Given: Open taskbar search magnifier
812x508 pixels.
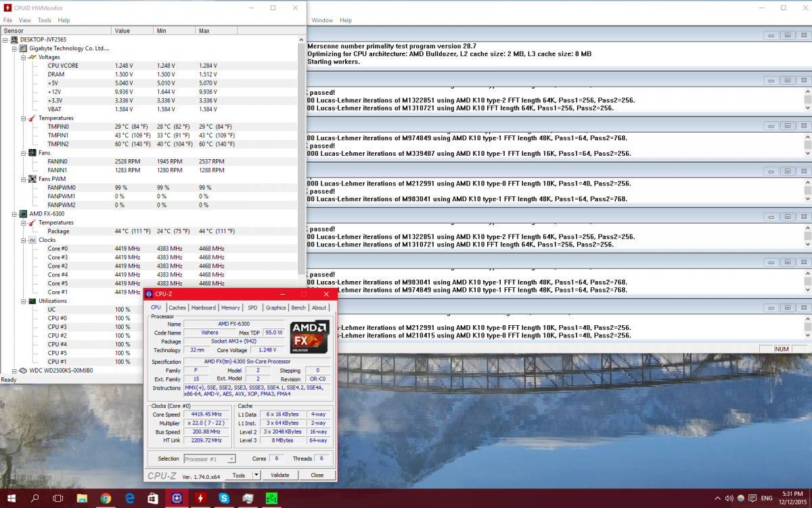Looking at the screenshot, I should coord(35,499).
